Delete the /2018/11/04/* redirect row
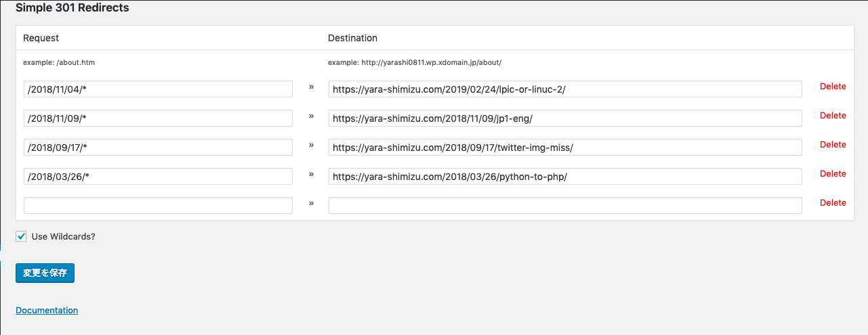The width and height of the screenshot is (868, 335). [x=833, y=87]
